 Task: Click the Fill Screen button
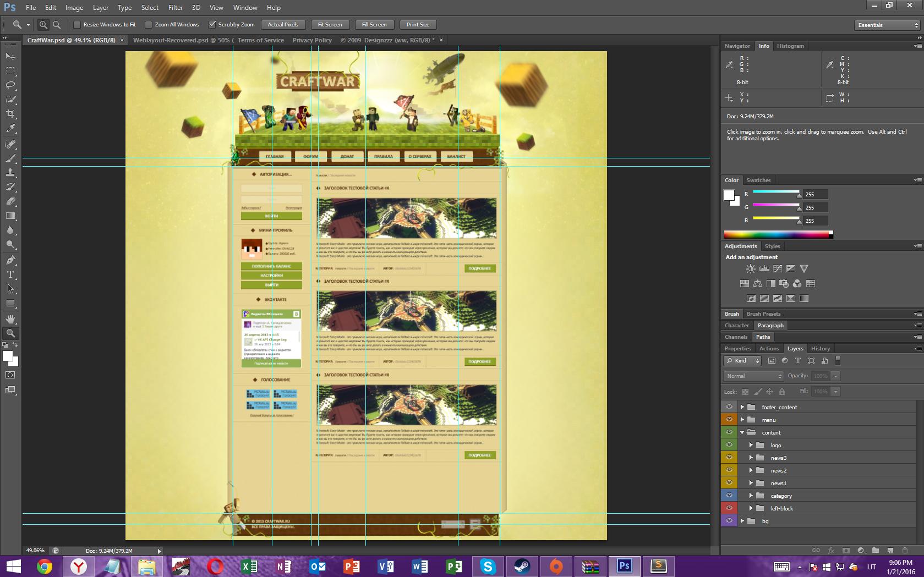(374, 25)
